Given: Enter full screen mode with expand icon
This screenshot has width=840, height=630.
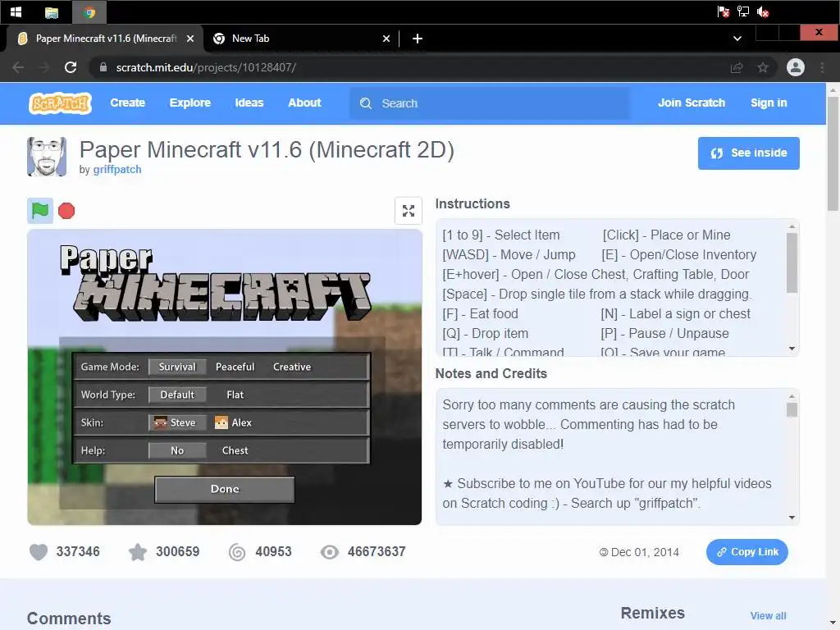Looking at the screenshot, I should pos(409,211).
